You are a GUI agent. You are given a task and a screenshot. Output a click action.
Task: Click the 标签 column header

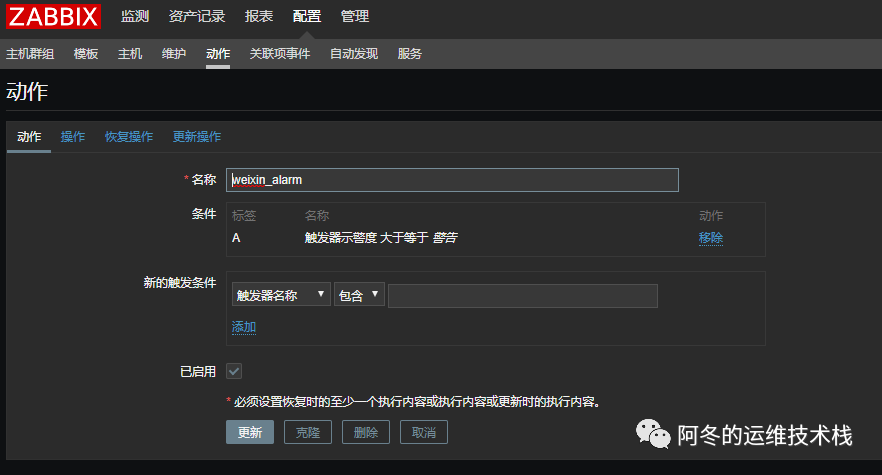(x=244, y=216)
